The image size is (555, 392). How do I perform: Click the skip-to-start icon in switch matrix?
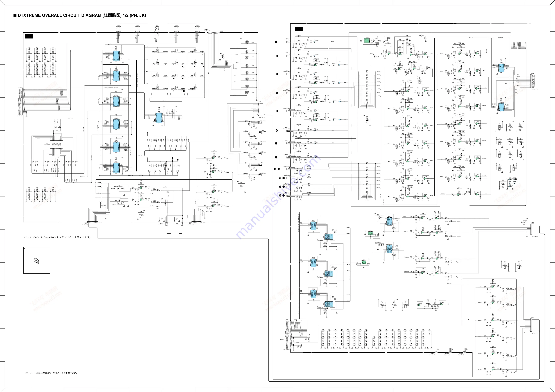202,55
